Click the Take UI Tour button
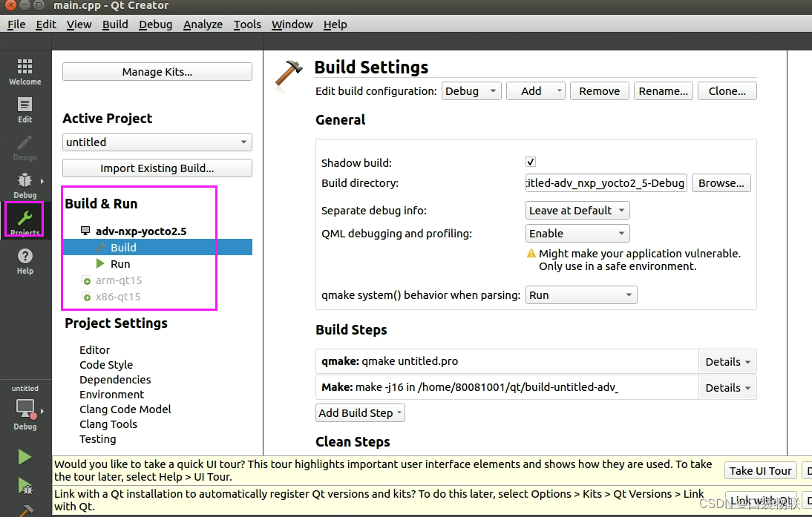 [x=761, y=471]
